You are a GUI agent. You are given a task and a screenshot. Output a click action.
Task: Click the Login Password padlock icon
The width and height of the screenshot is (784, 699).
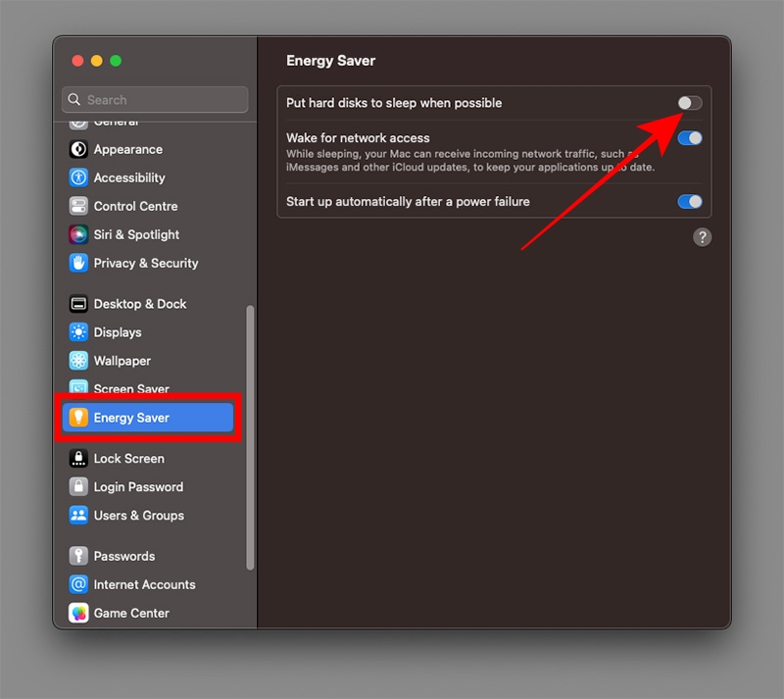(78, 487)
